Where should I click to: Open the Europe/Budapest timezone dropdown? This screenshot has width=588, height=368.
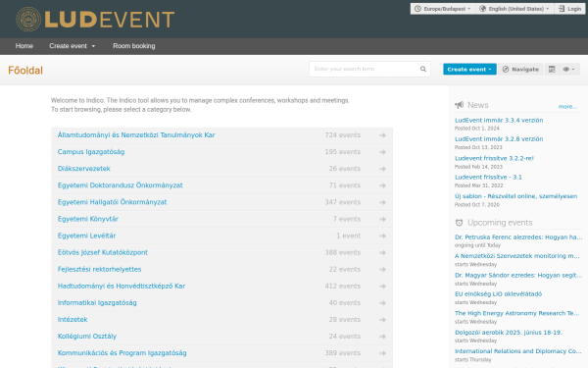click(x=443, y=9)
